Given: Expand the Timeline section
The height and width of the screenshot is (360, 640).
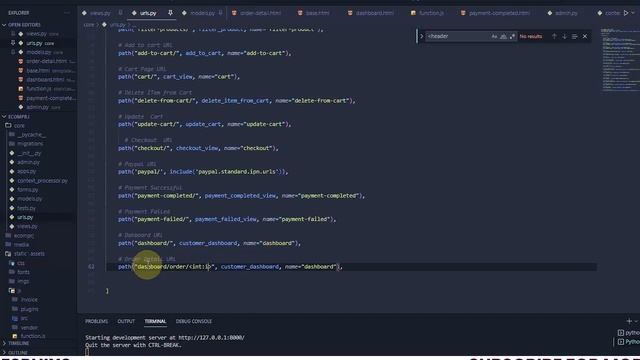Looking at the screenshot, I should point(18,343).
